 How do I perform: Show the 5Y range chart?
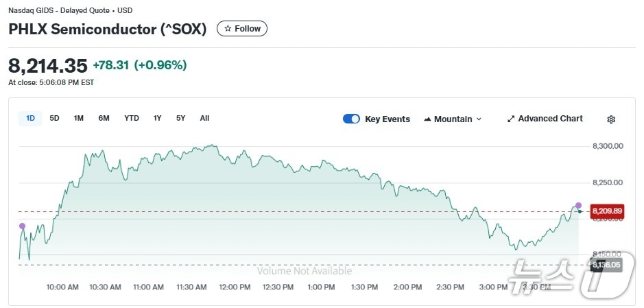180,118
